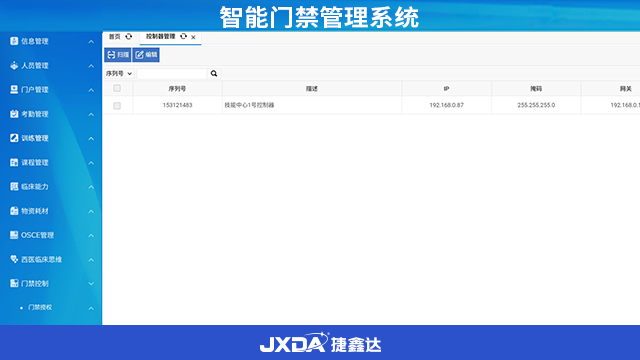Screen dimensions: 640x360
Task: Click IP cell 192.168.0.87
Action: tap(447, 105)
